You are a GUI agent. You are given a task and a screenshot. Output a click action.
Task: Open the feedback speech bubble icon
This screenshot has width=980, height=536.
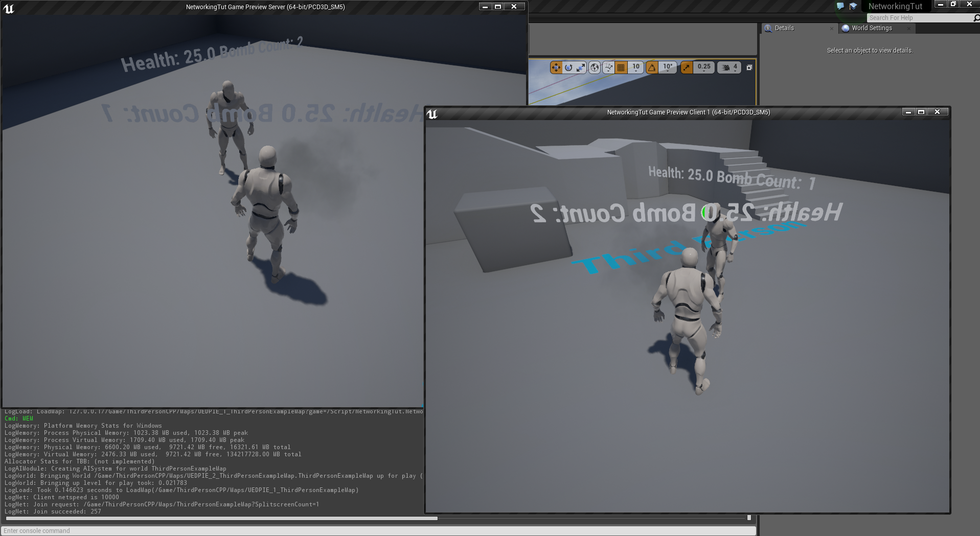[839, 6]
